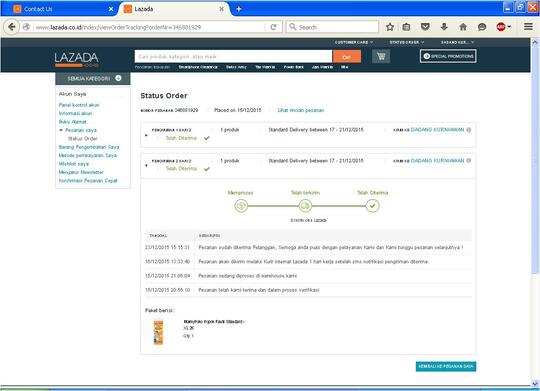Viewport: 540px width, 391px height.
Task: Open the Pocket icon in toolbar
Action: pyautogui.click(x=425, y=27)
